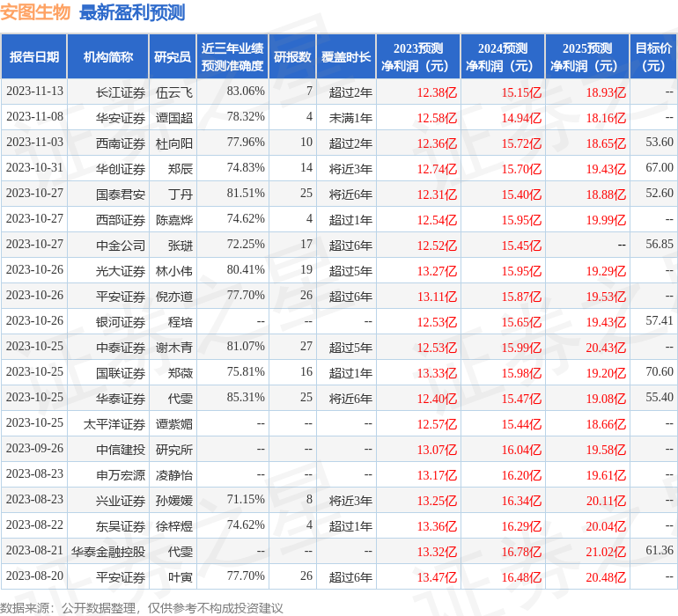Image resolution: width=678 pixels, height=616 pixels.
Task: Click researcher 杜向阳
Action: (x=173, y=143)
